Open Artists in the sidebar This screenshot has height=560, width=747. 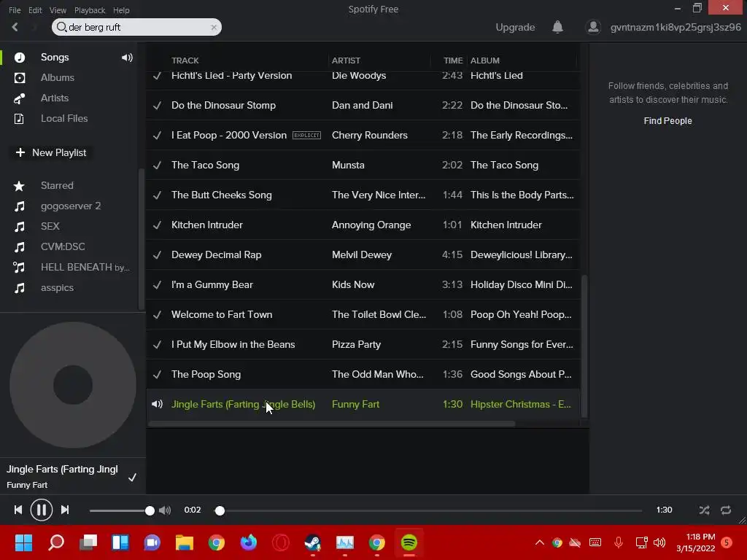tap(54, 98)
